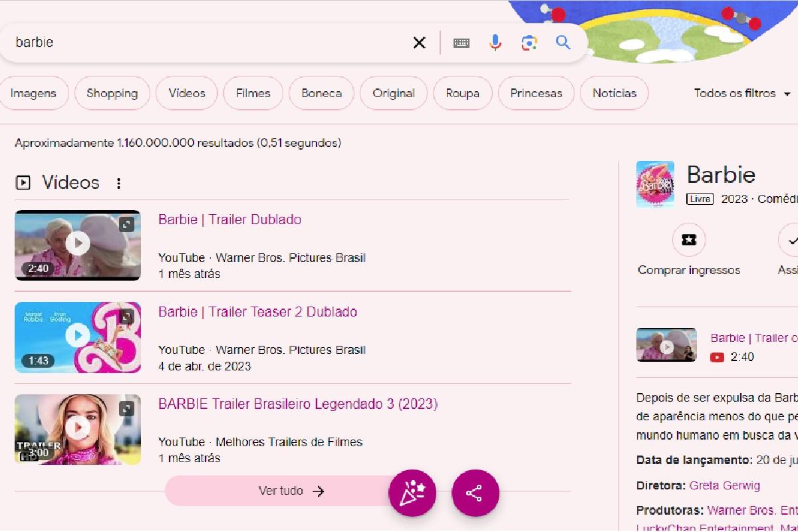The height and width of the screenshot is (532, 798).
Task: Clear the search box with the X
Action: pos(419,42)
